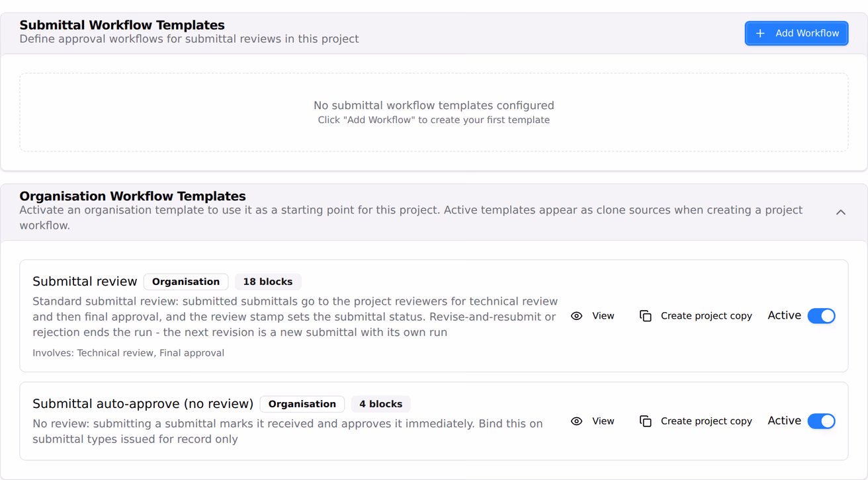
Task: Click the "Organisation Workflow Templates" heading
Action: [x=133, y=196]
